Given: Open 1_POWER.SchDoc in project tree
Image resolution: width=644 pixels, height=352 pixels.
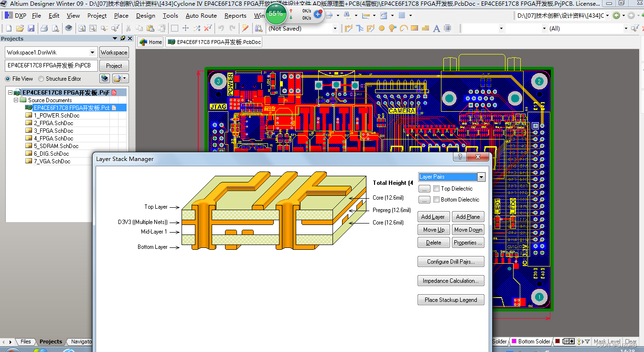Looking at the screenshot, I should [x=56, y=116].
